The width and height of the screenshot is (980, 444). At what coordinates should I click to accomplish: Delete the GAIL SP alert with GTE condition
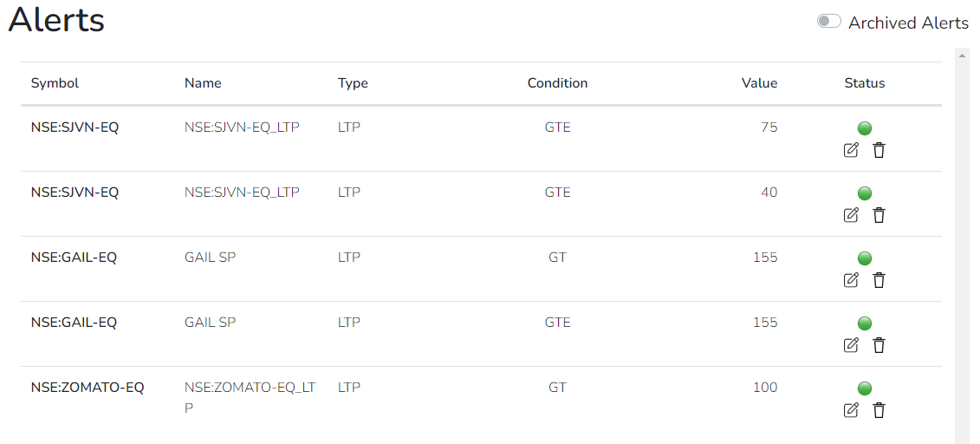point(879,345)
